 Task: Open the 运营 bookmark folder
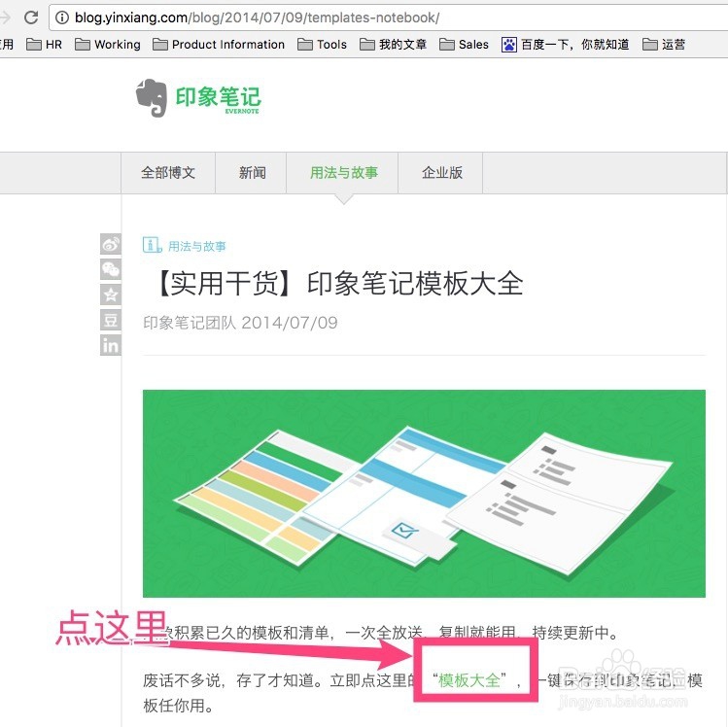click(x=664, y=45)
